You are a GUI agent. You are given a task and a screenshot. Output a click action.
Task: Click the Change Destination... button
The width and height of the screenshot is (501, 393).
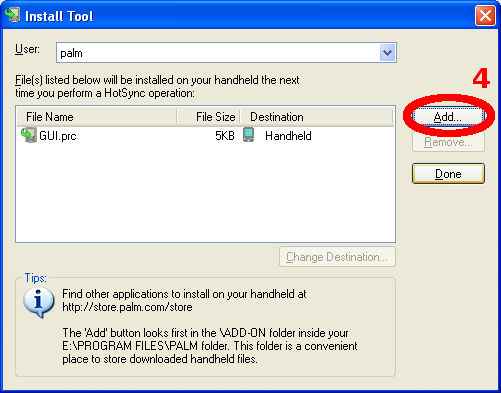337,257
